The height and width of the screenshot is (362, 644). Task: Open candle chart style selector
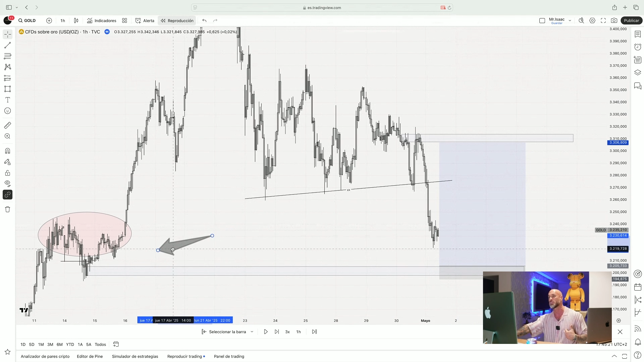pos(76,20)
